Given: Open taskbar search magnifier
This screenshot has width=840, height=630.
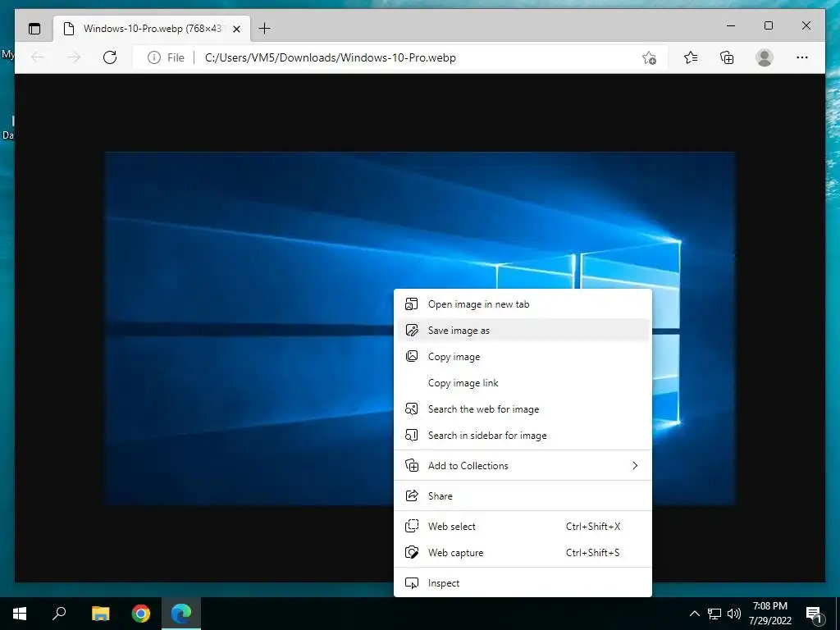Looking at the screenshot, I should [59, 614].
